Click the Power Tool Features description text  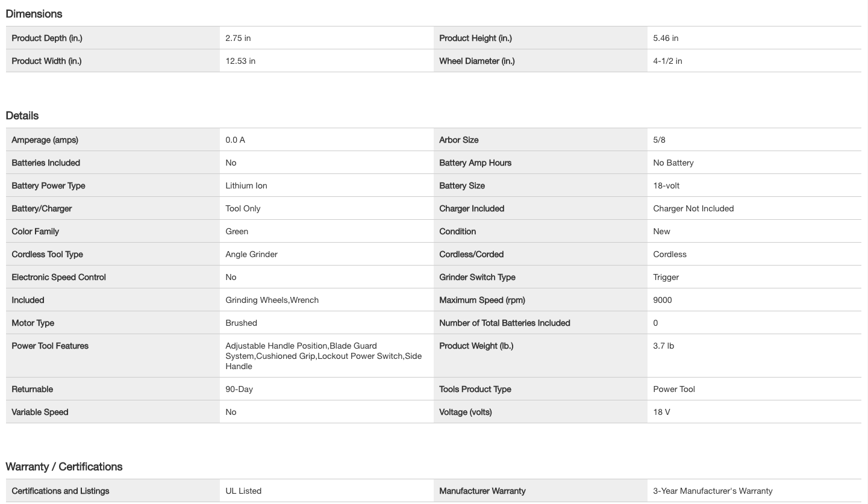(323, 356)
